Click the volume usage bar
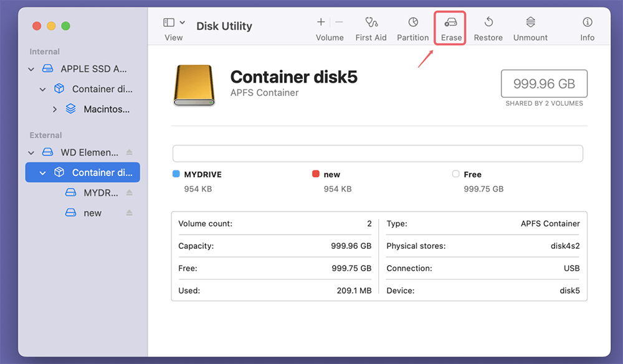 [x=377, y=153]
